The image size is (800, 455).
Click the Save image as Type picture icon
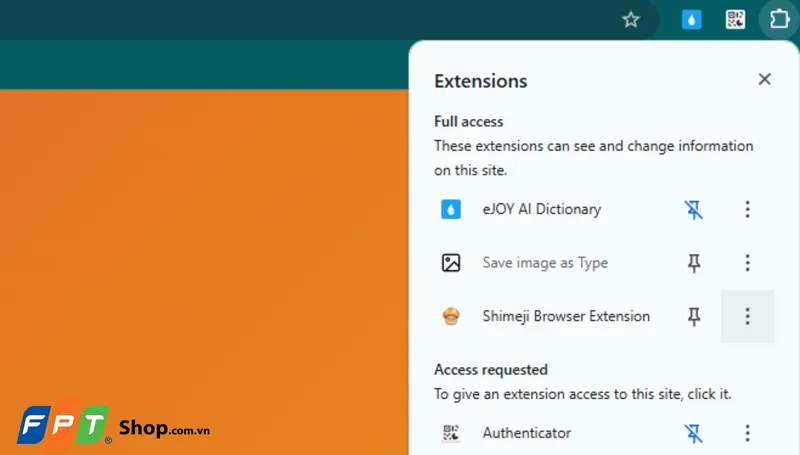pos(451,263)
